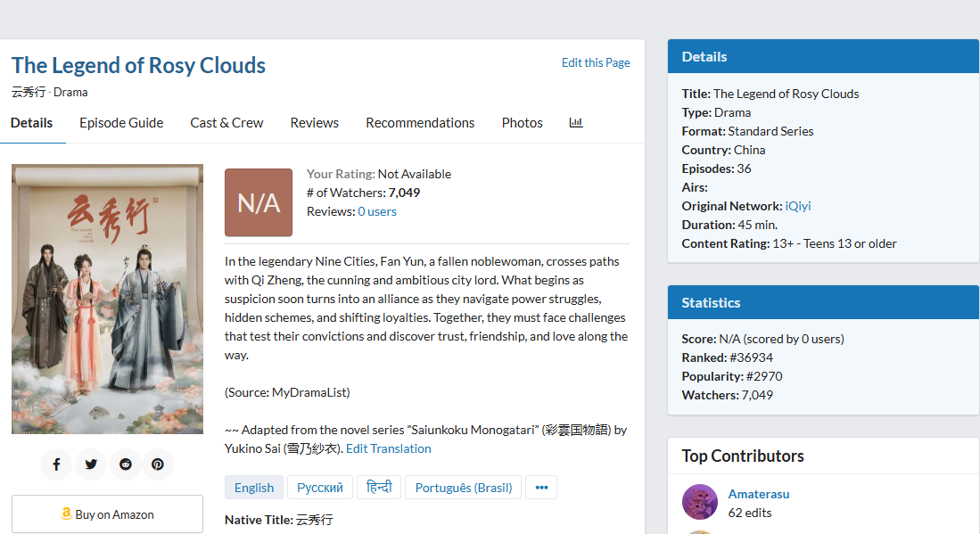Image resolution: width=980 pixels, height=534 pixels.
Task: Open the iQiyi network link
Action: click(x=798, y=206)
